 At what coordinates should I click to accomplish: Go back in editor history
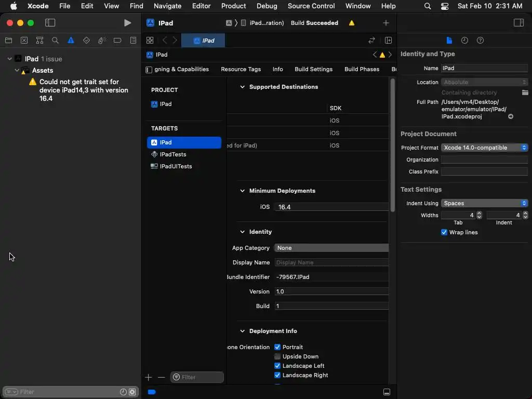pyautogui.click(x=165, y=41)
